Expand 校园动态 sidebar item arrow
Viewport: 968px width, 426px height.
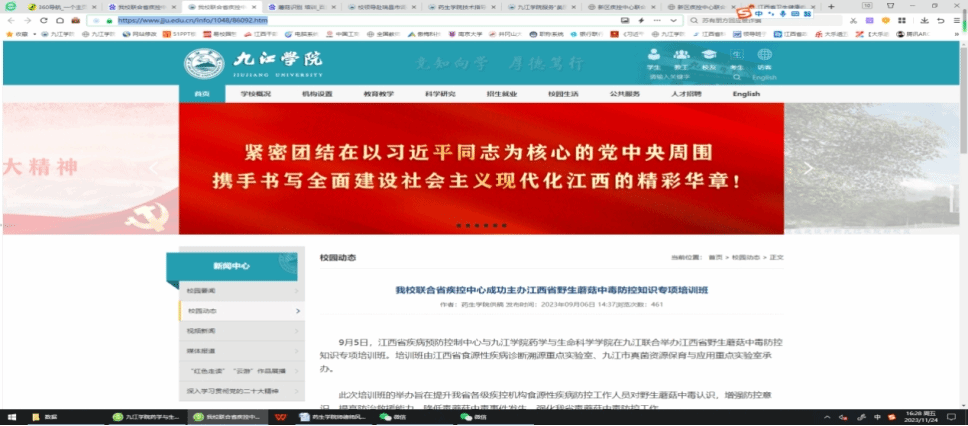(x=298, y=311)
